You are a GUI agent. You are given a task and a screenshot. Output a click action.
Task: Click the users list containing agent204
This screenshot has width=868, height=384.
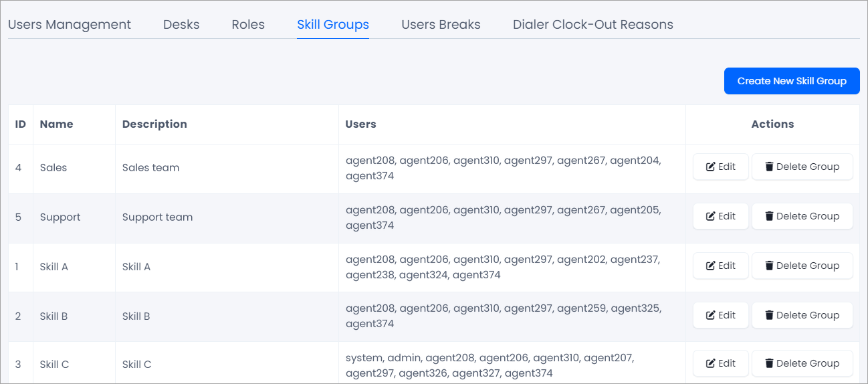click(x=504, y=168)
